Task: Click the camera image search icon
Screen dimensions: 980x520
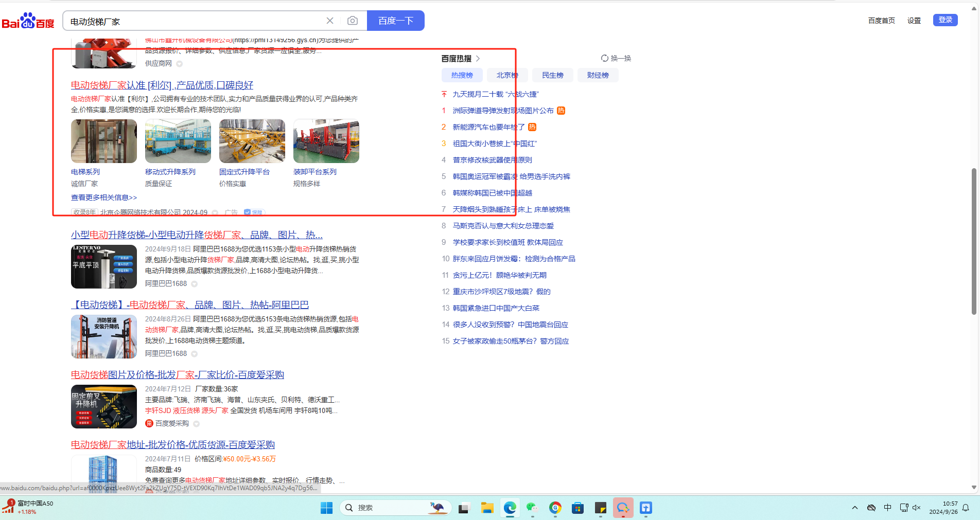Action: [353, 21]
